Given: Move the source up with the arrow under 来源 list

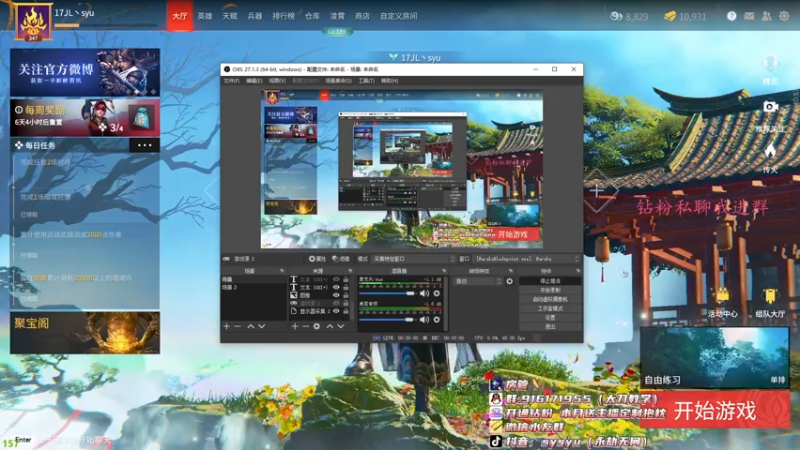Looking at the screenshot, I should [330, 326].
